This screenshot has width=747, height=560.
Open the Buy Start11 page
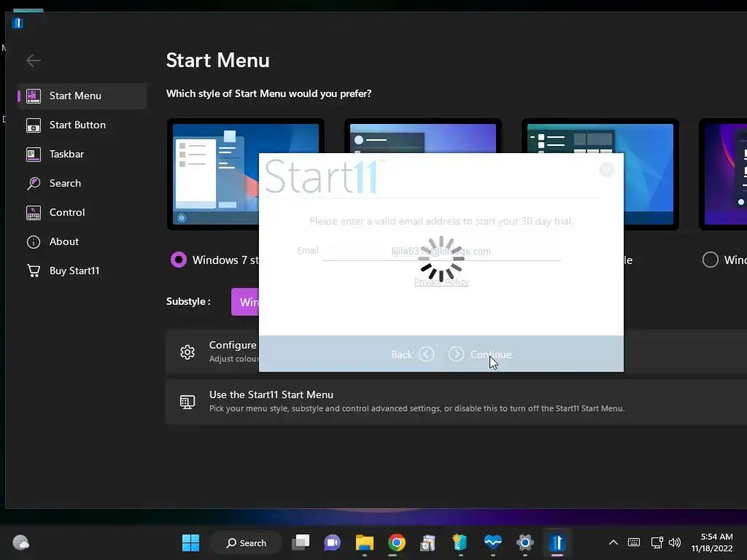pyautogui.click(x=82, y=271)
